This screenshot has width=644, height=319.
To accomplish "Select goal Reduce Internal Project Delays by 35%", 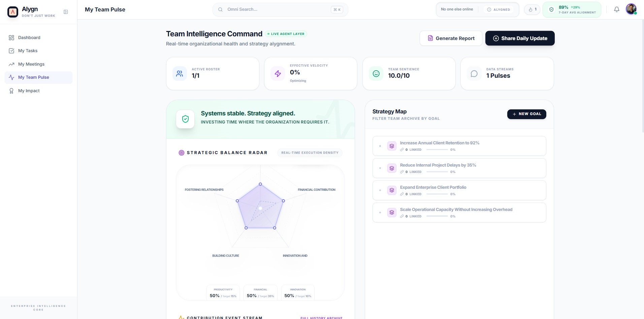I will tap(459, 168).
